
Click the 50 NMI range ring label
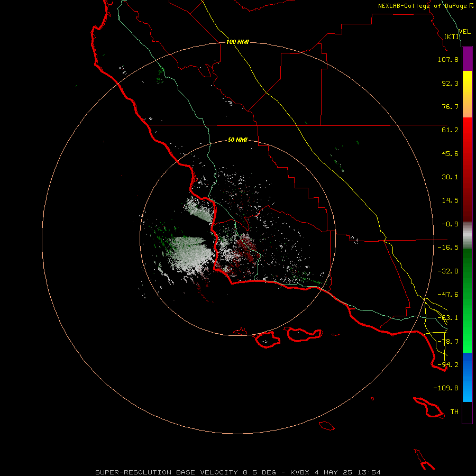pos(237,140)
